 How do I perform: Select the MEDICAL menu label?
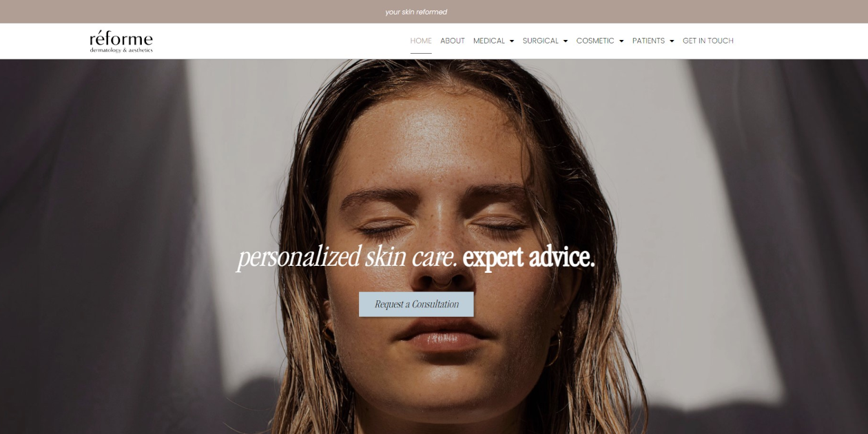(x=489, y=41)
